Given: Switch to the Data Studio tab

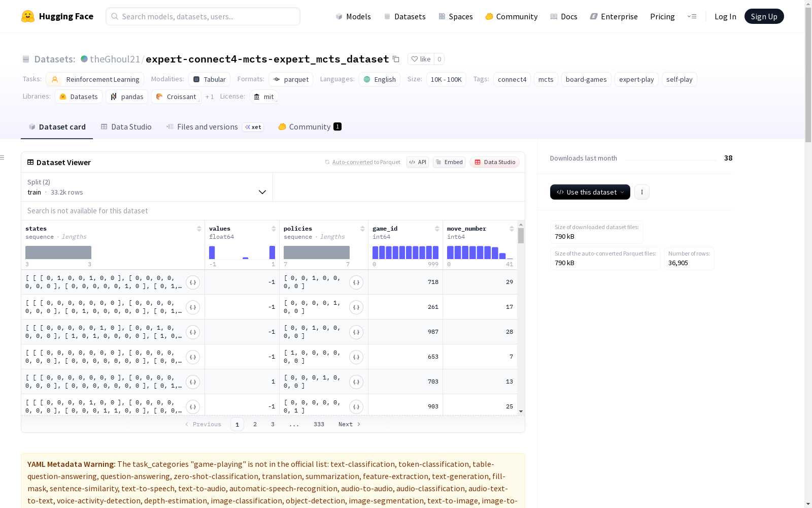Looking at the screenshot, I should [x=126, y=127].
